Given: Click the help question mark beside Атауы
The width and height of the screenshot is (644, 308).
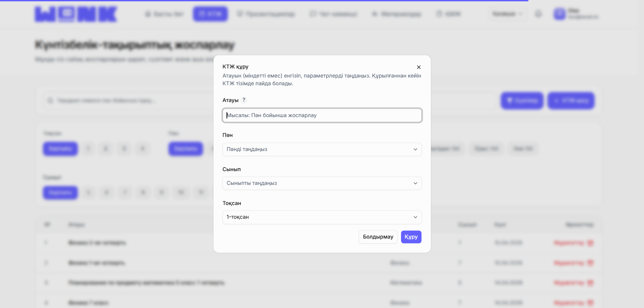Looking at the screenshot, I should [244, 100].
